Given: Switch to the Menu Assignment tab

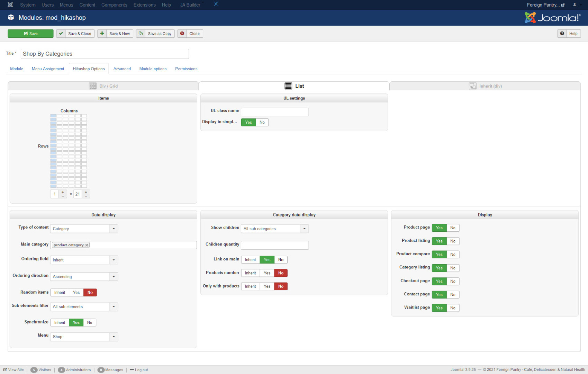Looking at the screenshot, I should coord(48,69).
